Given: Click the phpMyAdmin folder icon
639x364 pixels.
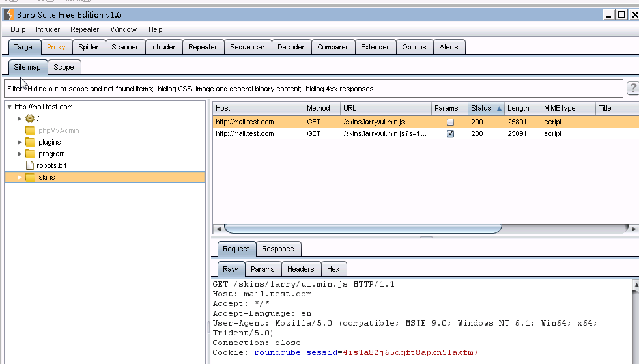Looking at the screenshot, I should pos(30,130).
